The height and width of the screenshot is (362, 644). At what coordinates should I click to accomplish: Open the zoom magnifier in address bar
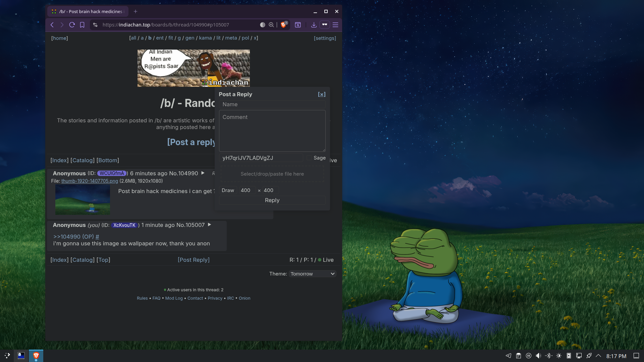click(x=271, y=25)
